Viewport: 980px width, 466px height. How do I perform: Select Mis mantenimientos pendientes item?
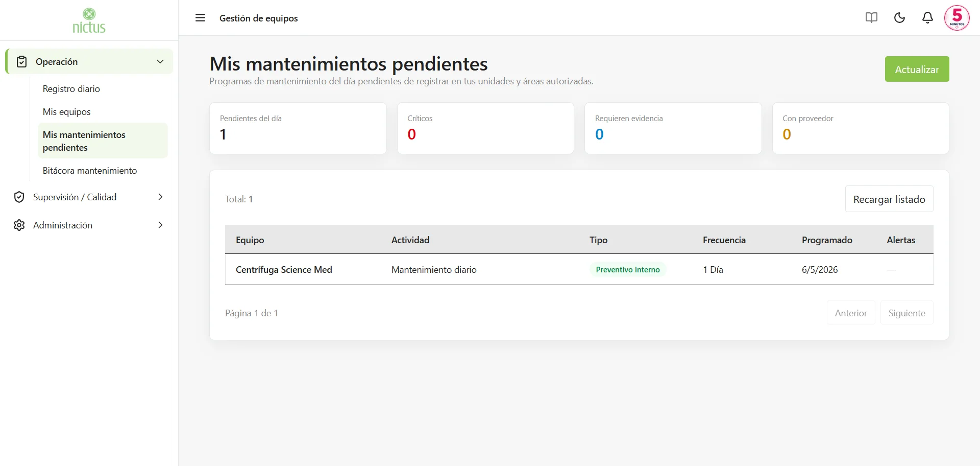point(103,141)
